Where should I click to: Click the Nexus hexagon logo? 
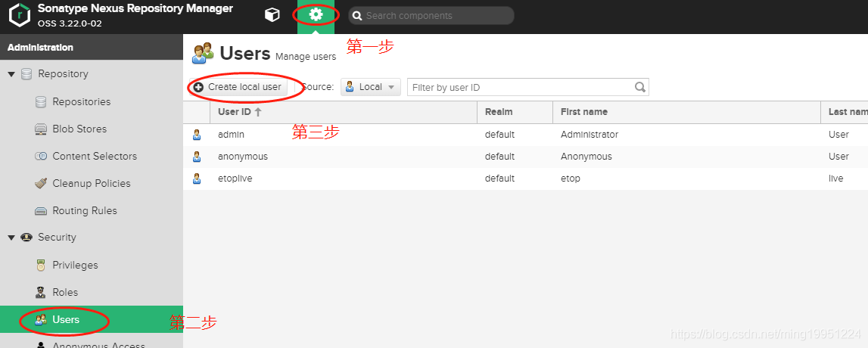(20, 16)
